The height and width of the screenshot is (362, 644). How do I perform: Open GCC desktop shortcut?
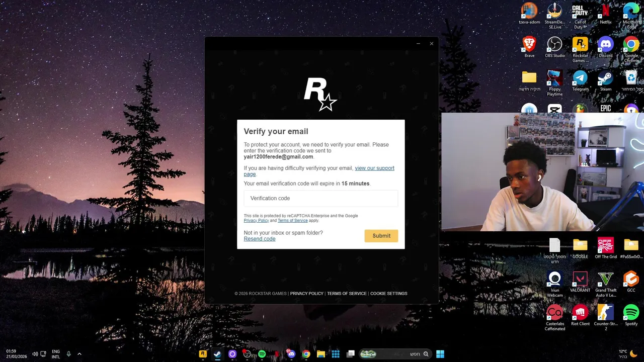coord(631,282)
